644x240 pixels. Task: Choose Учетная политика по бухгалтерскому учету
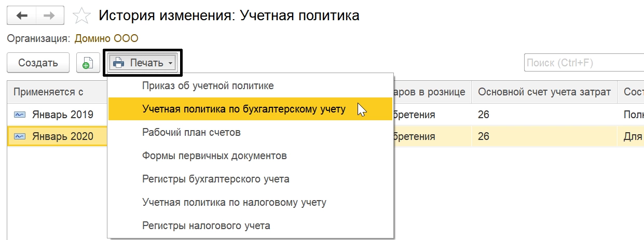click(x=243, y=109)
